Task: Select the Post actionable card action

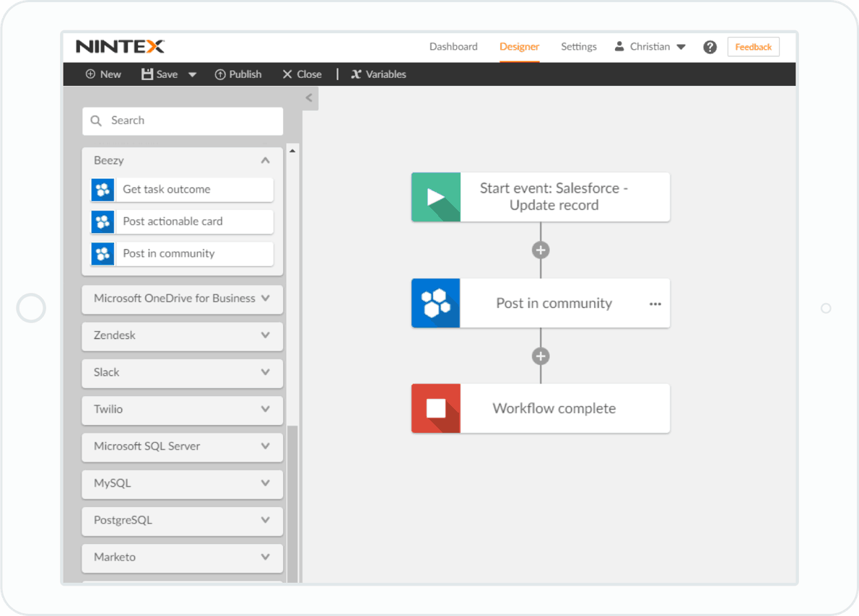Action: click(183, 221)
